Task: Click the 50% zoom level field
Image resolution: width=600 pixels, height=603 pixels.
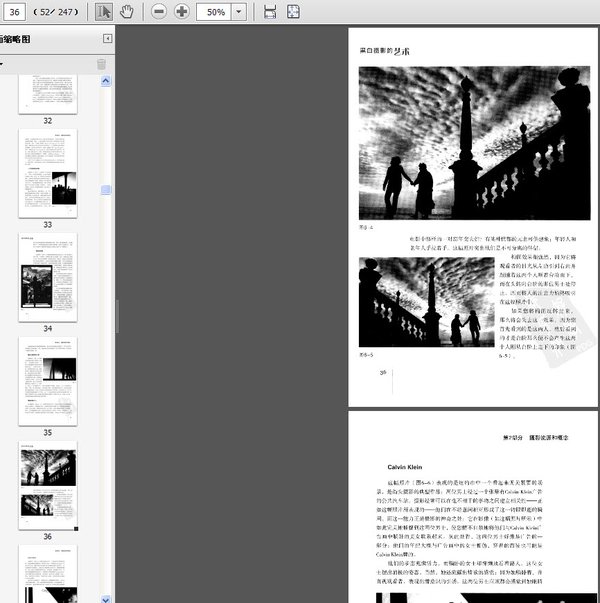Action: [214, 12]
